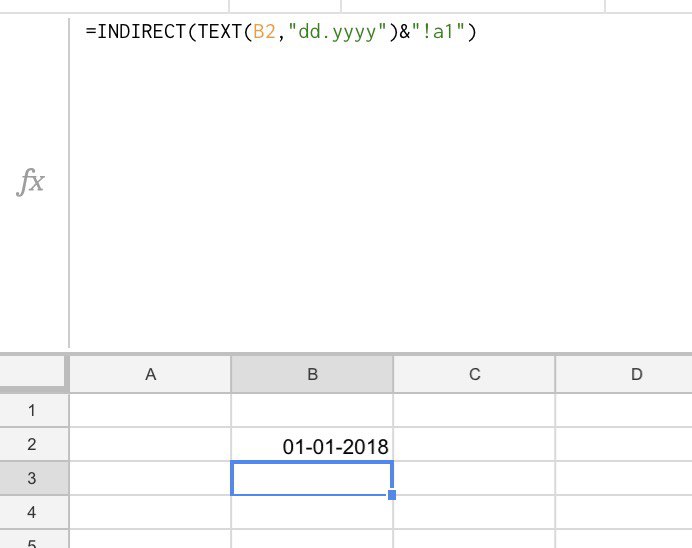
Task: Click cell A3
Action: click(150, 478)
